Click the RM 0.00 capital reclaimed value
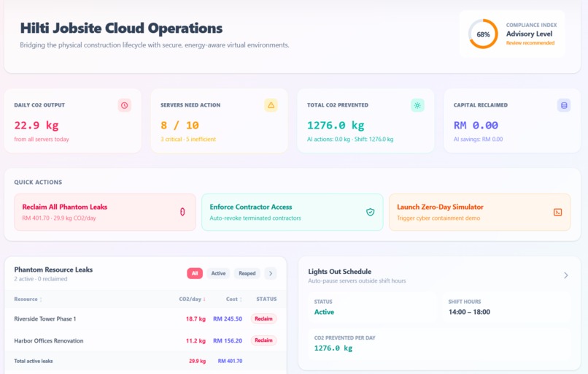 [476, 126]
